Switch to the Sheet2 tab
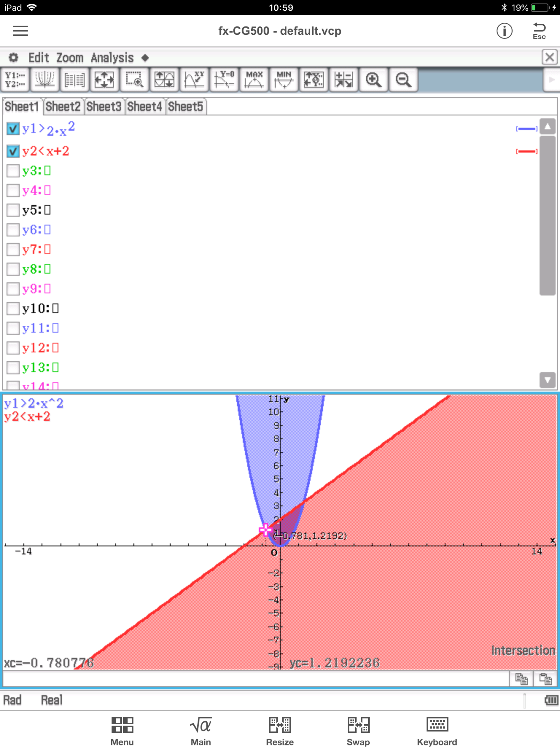The width and height of the screenshot is (560, 747). 63,107
